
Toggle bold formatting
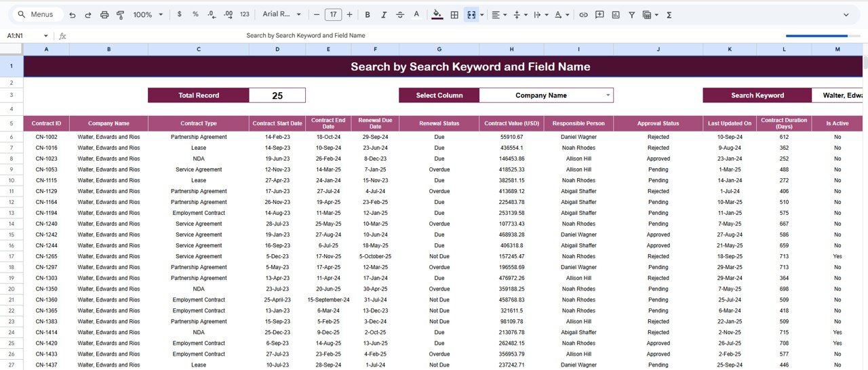click(368, 14)
